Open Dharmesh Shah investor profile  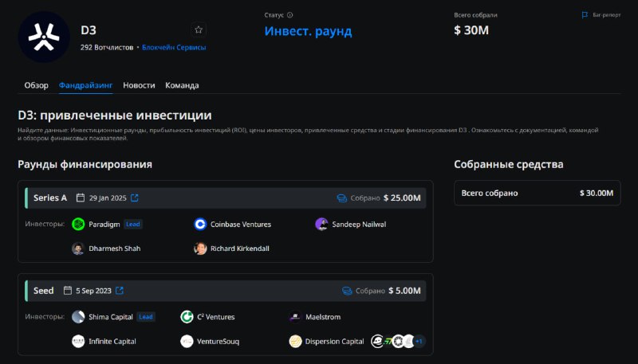click(x=114, y=249)
